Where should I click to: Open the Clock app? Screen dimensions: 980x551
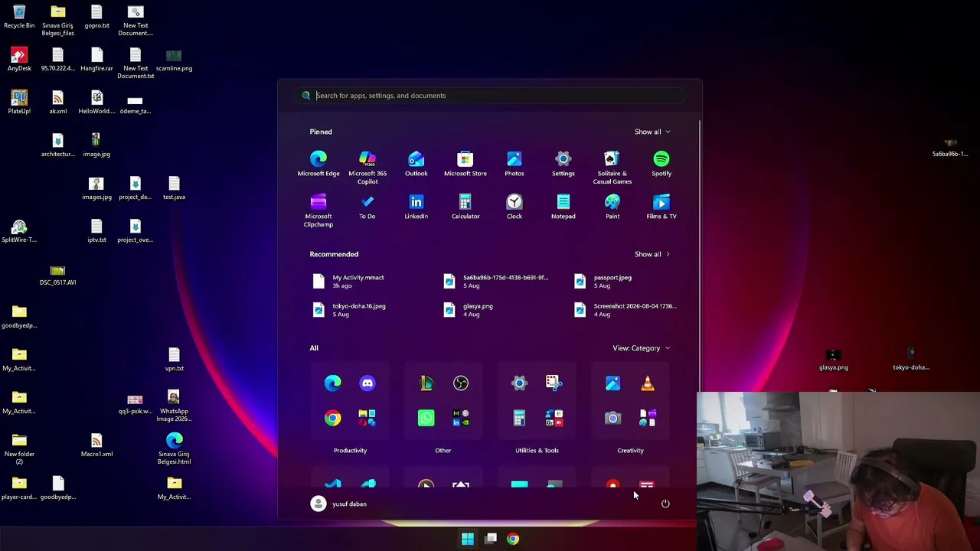514,207
